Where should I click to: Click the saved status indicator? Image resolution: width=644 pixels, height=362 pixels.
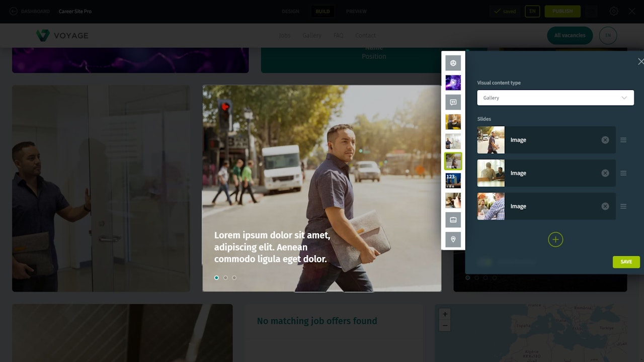[x=505, y=11]
